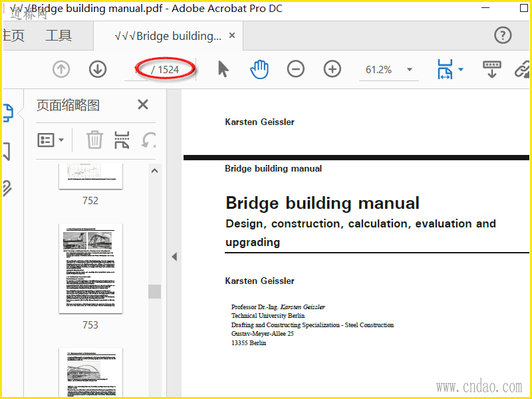Collapse the navigation pane with left arrow

[x=174, y=257]
